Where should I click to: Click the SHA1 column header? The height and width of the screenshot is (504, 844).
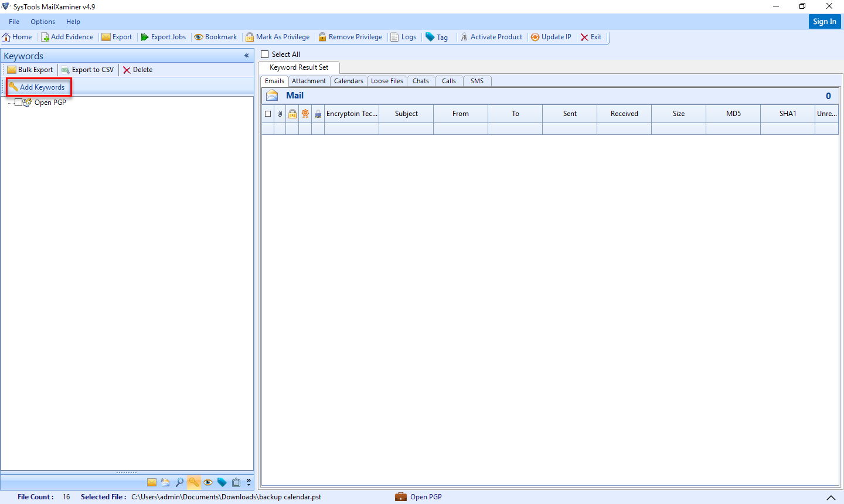[x=788, y=114]
